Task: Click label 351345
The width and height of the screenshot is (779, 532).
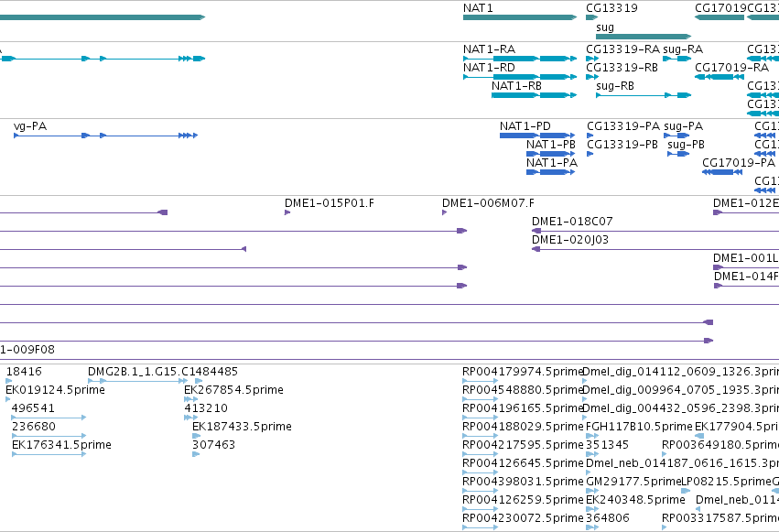Action: pos(607,445)
